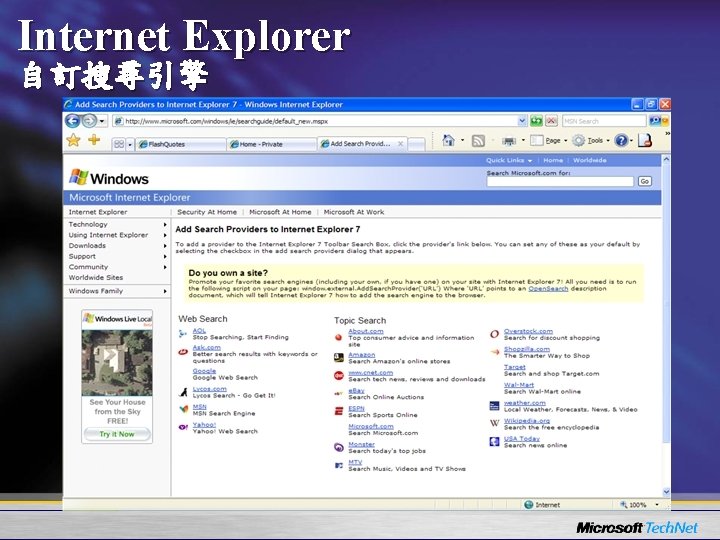
Task: Open the 100% zoom level dropdown
Action: pos(657,505)
